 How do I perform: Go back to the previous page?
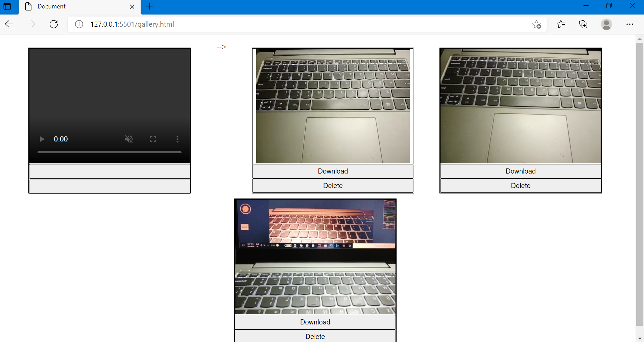pyautogui.click(x=9, y=24)
